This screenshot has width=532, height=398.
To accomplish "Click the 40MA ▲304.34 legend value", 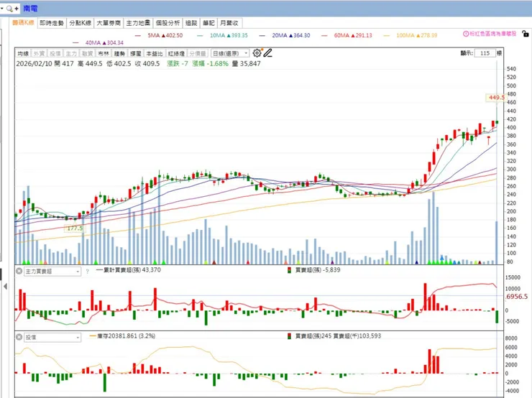I will tap(104, 42).
